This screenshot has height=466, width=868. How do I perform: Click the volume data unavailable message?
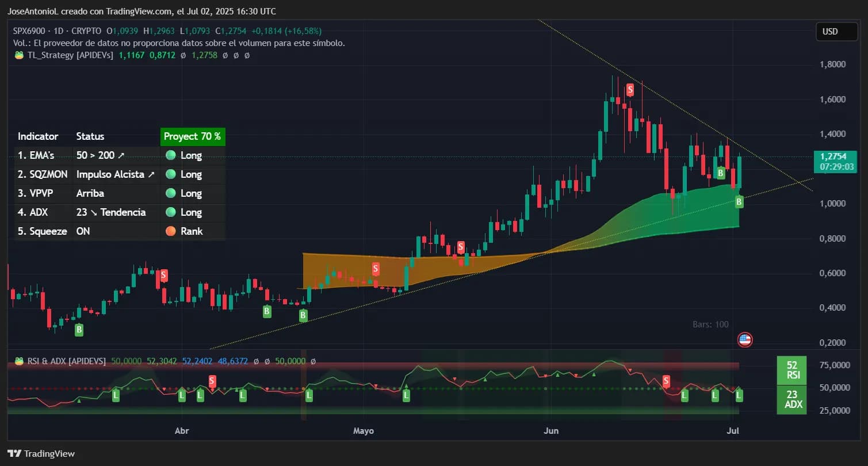point(179,43)
